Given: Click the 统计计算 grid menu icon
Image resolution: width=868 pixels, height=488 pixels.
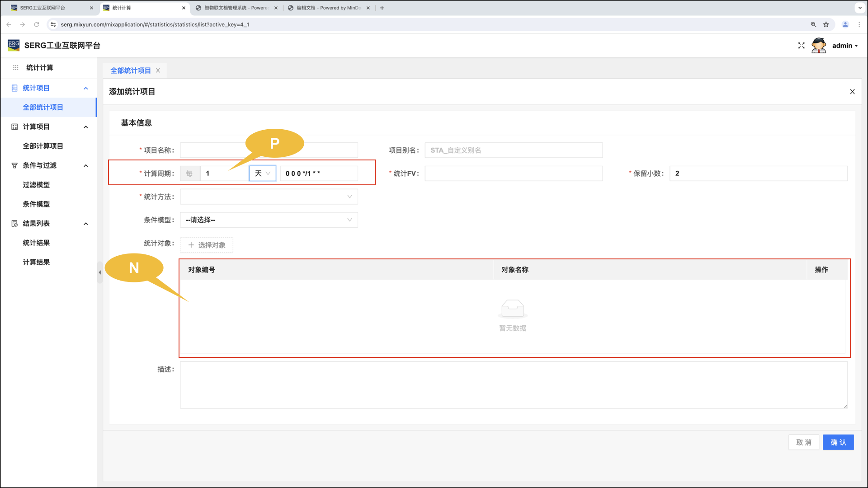Looking at the screenshot, I should coord(15,68).
